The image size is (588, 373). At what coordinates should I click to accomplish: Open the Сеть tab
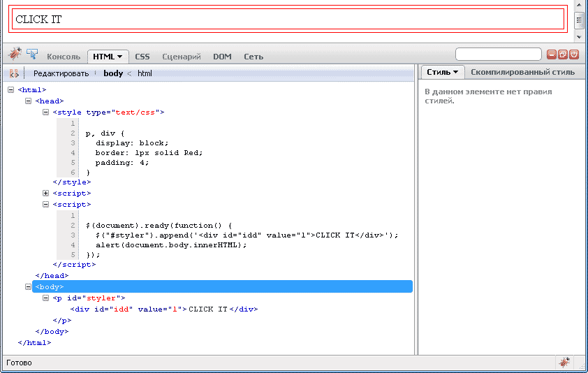pyautogui.click(x=253, y=57)
